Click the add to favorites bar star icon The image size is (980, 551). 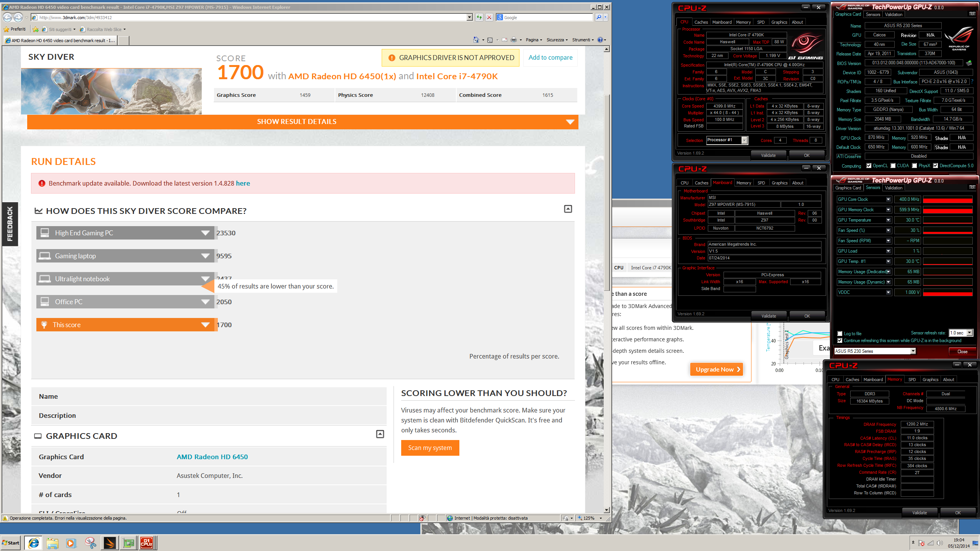tap(36, 29)
